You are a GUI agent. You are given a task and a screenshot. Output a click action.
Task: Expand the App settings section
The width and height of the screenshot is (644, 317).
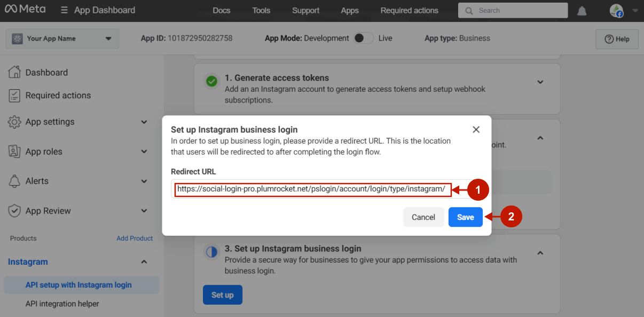click(144, 122)
